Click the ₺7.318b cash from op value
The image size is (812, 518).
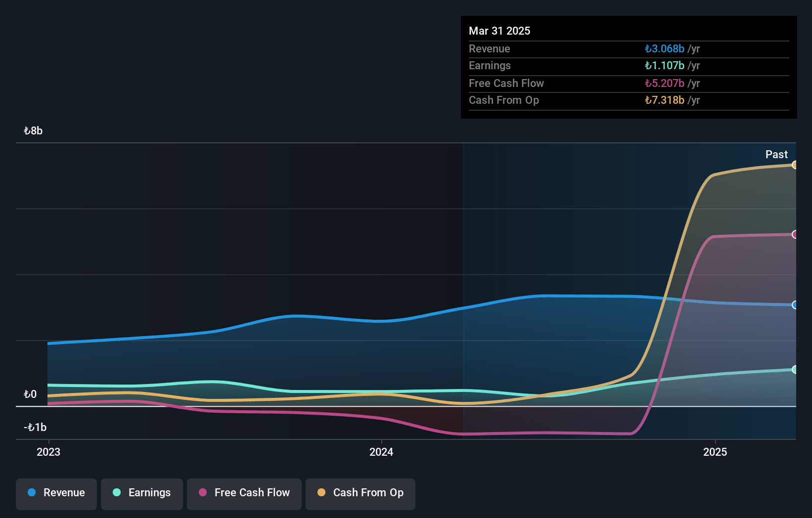(665, 100)
